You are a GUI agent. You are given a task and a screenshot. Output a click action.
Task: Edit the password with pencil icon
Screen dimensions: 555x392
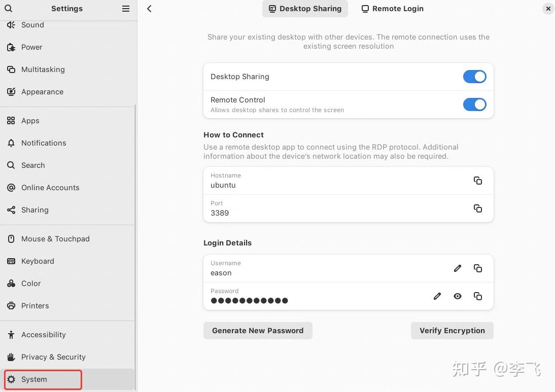pyautogui.click(x=437, y=296)
